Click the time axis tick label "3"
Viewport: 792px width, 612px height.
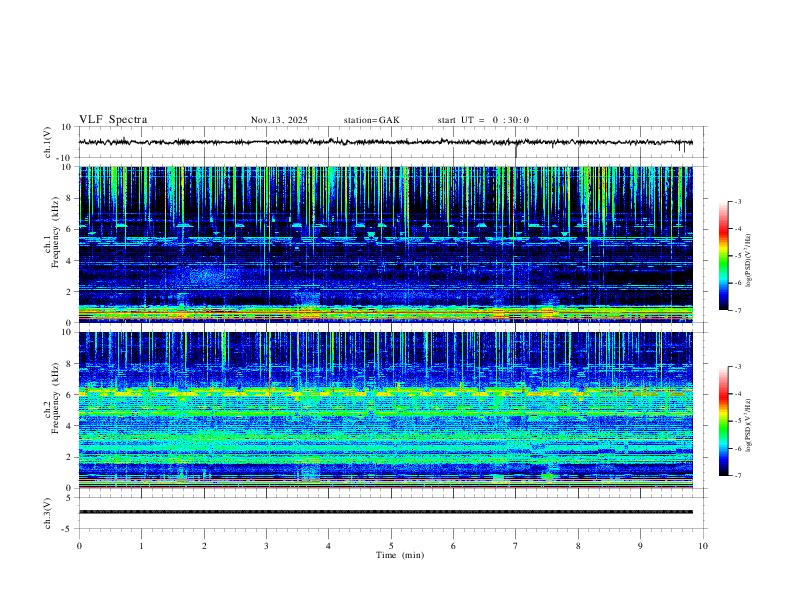266,546
